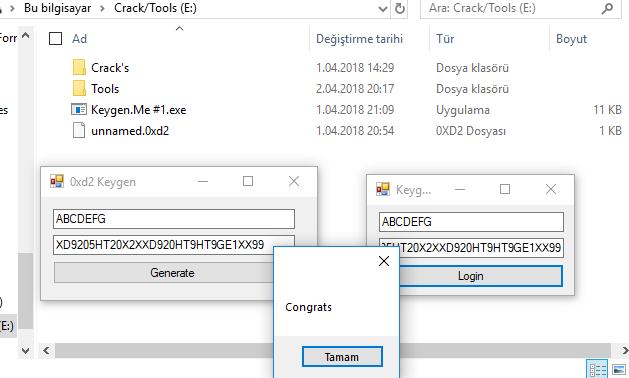Image resolution: width=629 pixels, height=378 pixels.
Task: Click the date 1.04.2018 21:09
Action: [355, 110]
